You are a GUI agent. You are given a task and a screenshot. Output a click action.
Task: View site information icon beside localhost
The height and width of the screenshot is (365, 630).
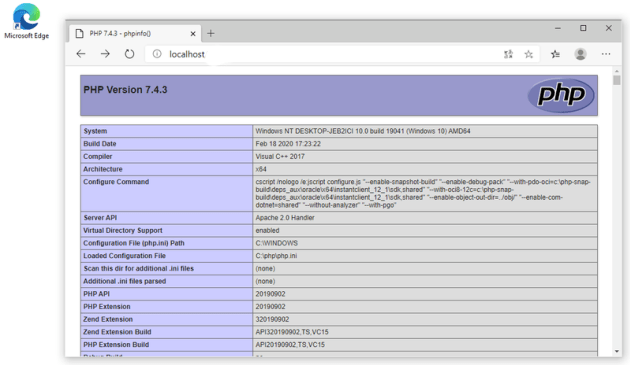click(157, 54)
